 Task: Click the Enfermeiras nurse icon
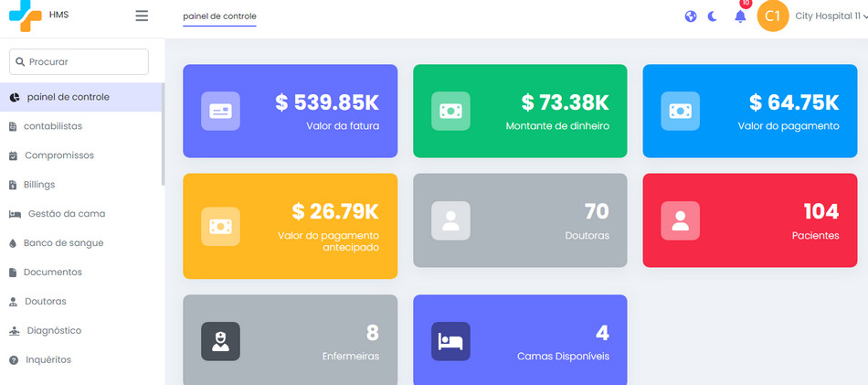pos(220,341)
